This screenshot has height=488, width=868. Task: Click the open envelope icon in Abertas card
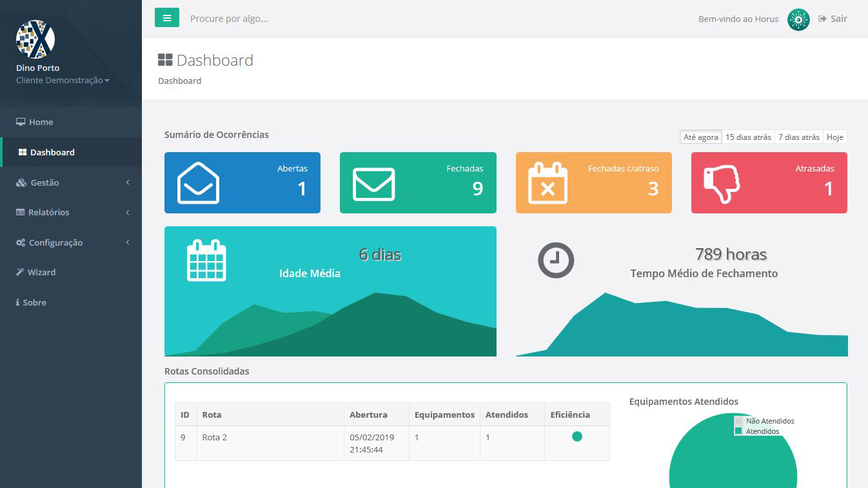coord(198,183)
